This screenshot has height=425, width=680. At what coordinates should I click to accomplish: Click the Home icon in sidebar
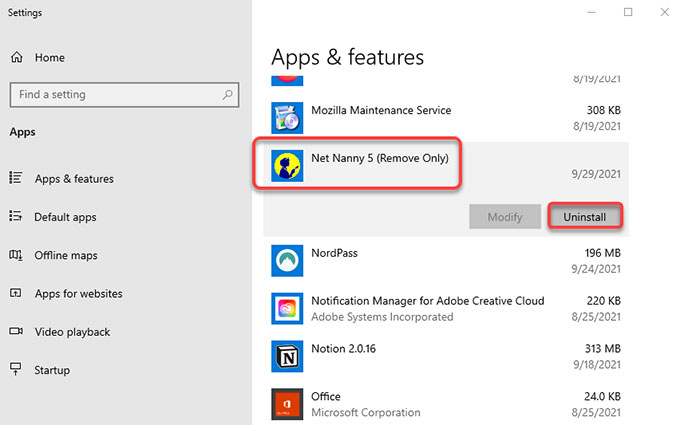click(16, 57)
